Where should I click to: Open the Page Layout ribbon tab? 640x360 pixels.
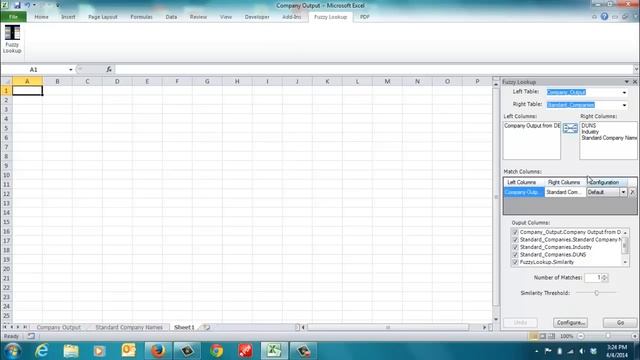(x=103, y=17)
